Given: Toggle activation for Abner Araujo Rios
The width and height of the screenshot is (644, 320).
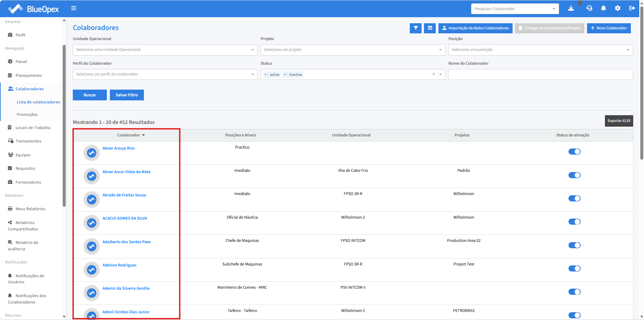Looking at the screenshot, I should click(575, 152).
